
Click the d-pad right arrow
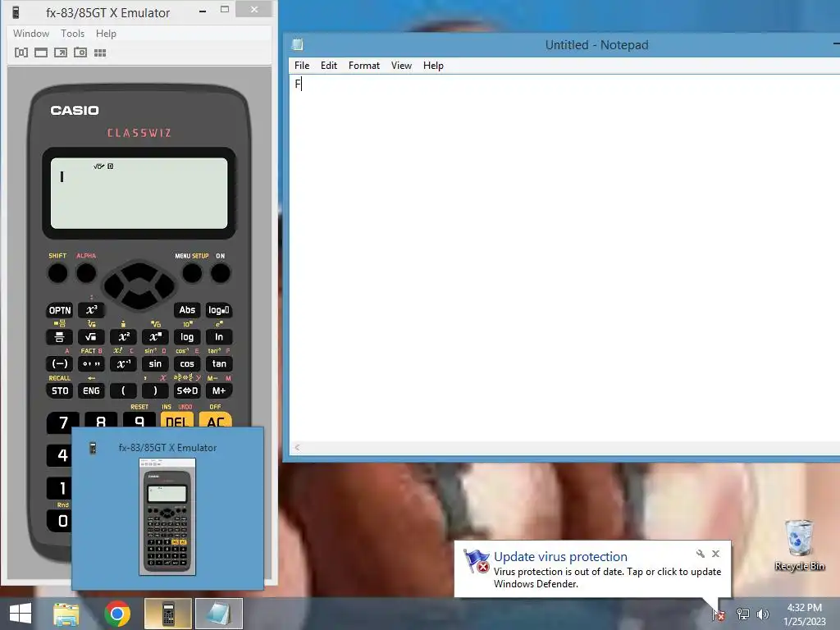click(164, 285)
